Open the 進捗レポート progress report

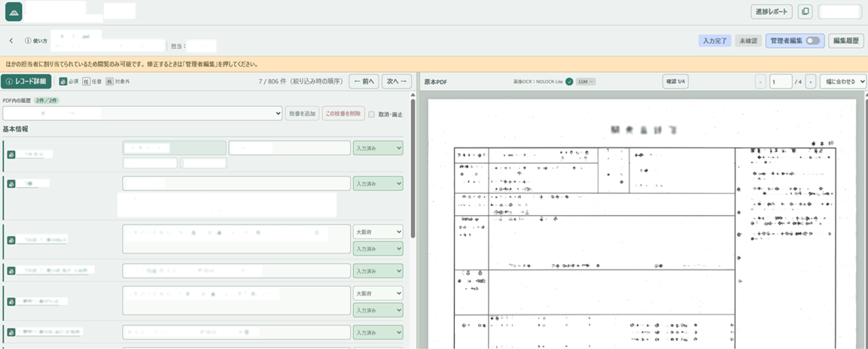(x=772, y=11)
